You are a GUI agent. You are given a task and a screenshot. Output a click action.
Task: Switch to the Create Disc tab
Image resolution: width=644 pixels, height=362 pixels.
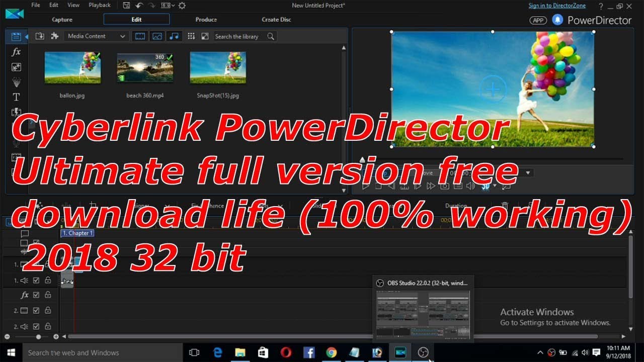pos(276,20)
